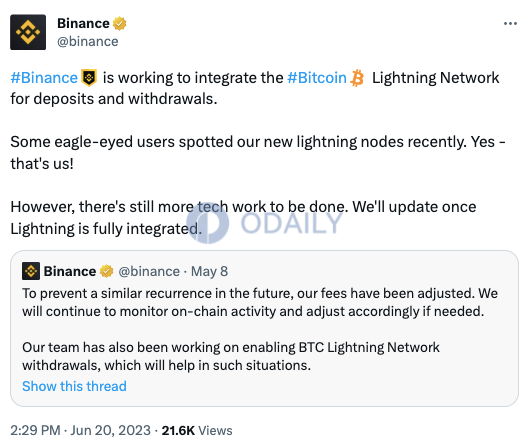Open the quoted tweet about adjusted fees
Viewport: 530px width, 447px height.
tap(264, 328)
